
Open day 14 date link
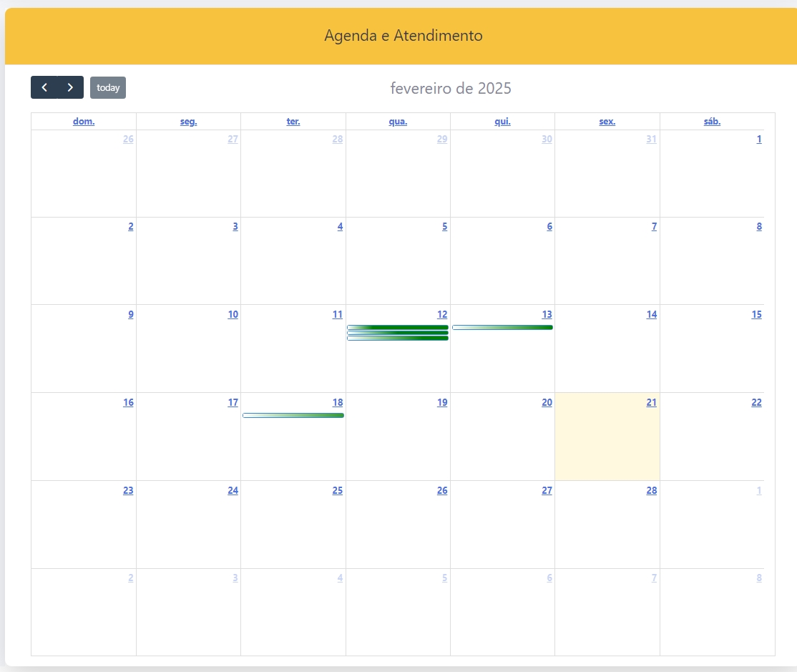coord(651,315)
